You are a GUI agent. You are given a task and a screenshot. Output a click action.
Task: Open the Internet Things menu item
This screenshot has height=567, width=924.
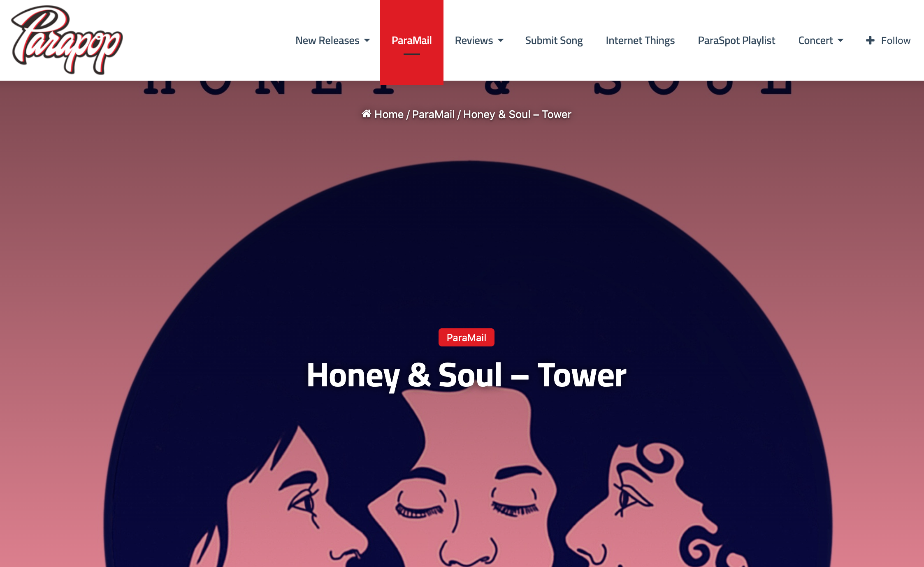(640, 40)
